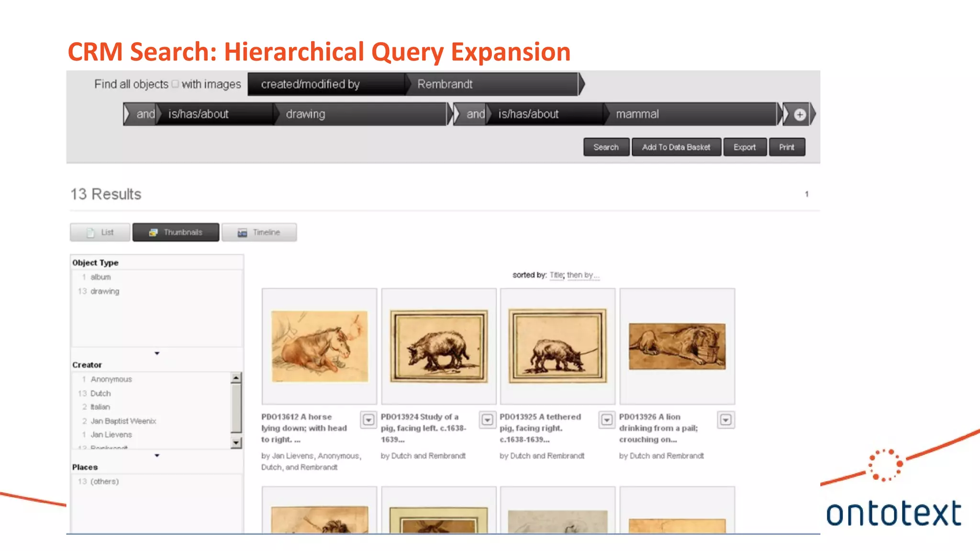Toggle the 'with images' checkbox
This screenshot has height=551, width=980.
coord(175,84)
